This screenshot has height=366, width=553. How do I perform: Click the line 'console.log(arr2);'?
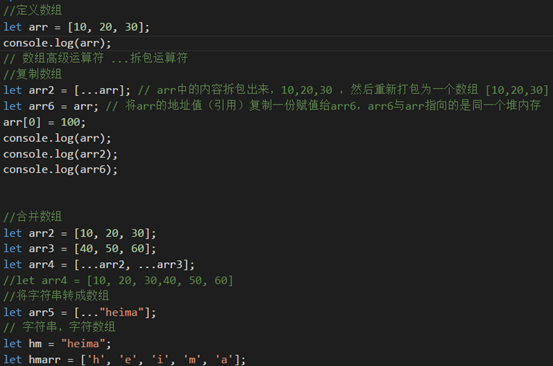[x=60, y=154]
